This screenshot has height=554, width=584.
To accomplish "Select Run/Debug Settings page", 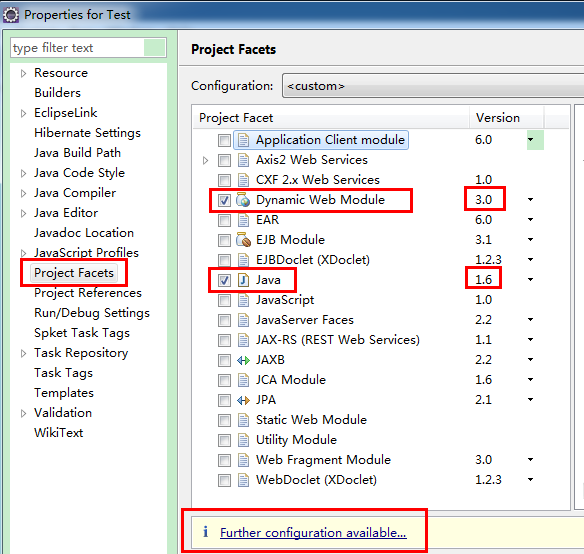I will click(x=92, y=313).
